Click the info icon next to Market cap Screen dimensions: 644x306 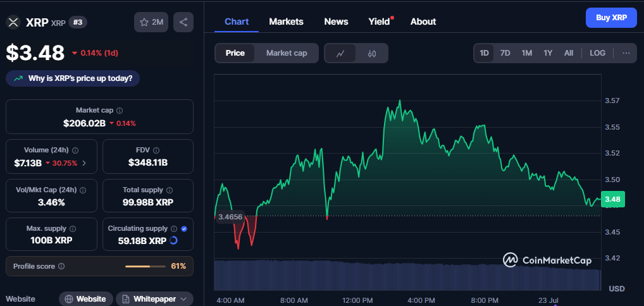pos(120,111)
